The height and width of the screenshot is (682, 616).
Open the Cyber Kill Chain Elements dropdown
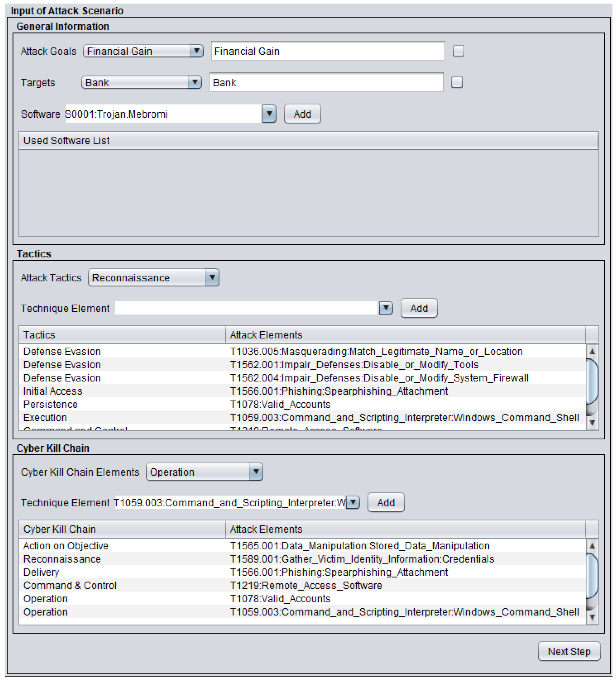[x=204, y=472]
